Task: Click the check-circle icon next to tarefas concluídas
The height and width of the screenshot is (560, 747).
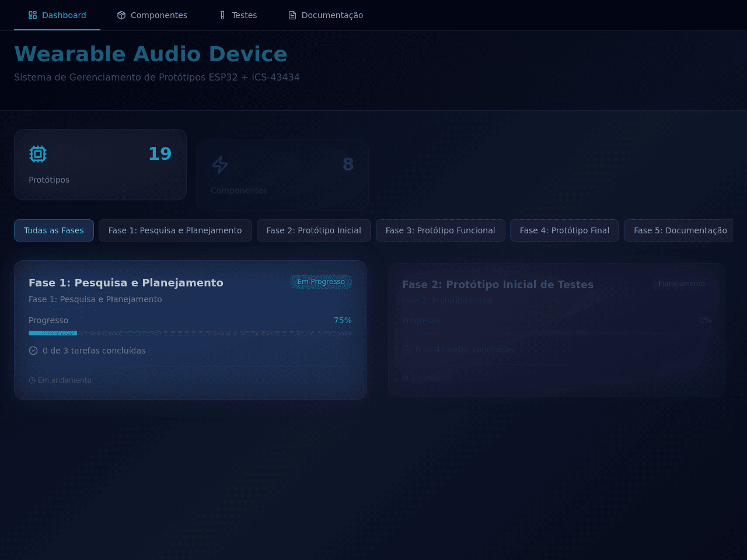Action: [x=33, y=351]
